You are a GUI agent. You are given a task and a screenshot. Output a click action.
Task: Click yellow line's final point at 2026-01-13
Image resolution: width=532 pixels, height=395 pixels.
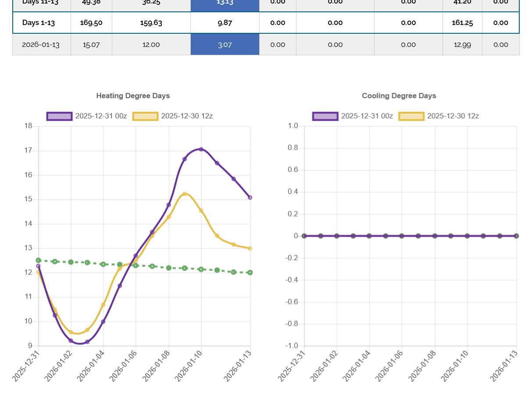(250, 249)
